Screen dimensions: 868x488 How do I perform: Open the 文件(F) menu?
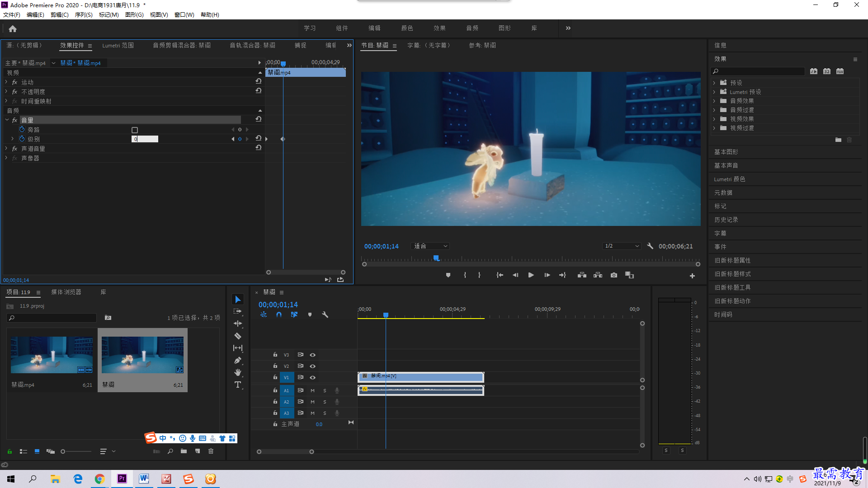click(x=12, y=15)
